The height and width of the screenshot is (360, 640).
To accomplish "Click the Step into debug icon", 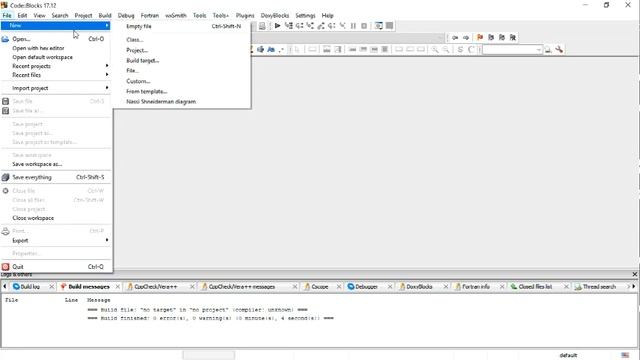I will coord(310,26).
